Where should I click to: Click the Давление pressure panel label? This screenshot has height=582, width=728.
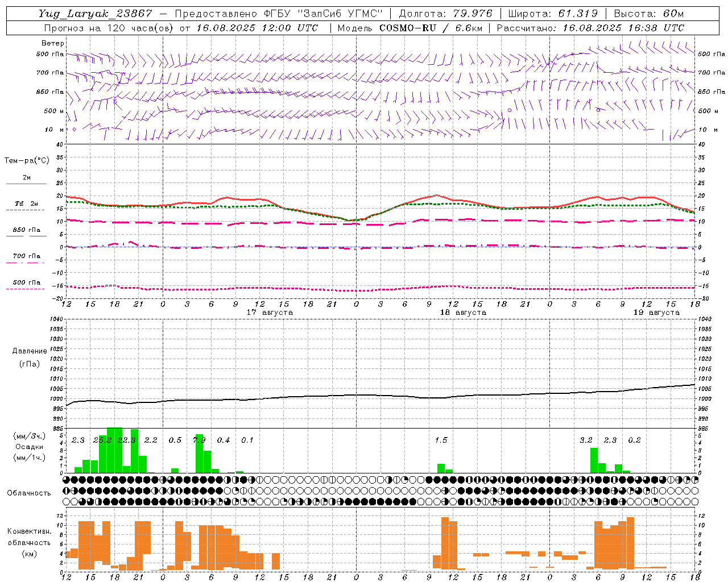click(x=29, y=351)
